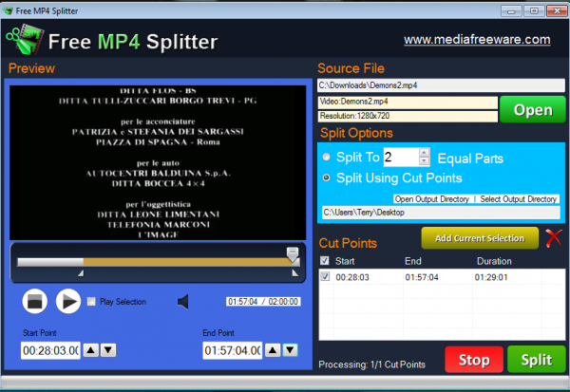The width and height of the screenshot is (570, 392).
Task: Click Open Output Directory link
Action: click(x=432, y=199)
